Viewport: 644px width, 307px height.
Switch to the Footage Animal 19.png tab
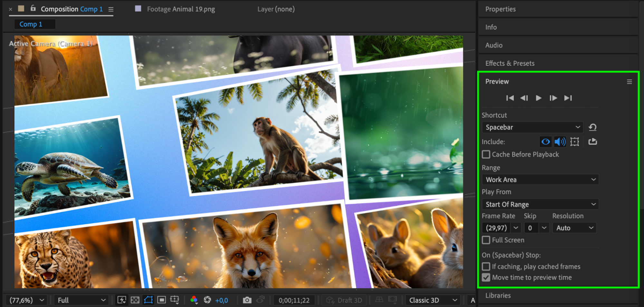181,9
